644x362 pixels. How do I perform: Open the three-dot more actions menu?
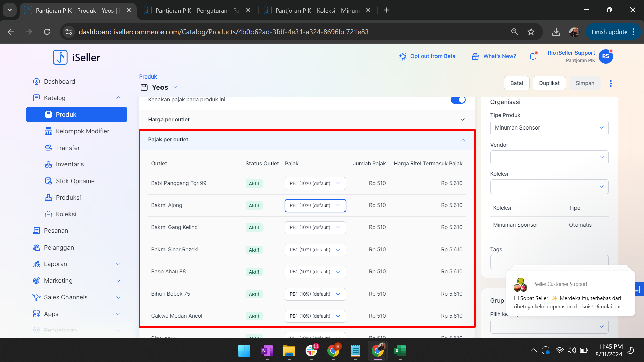pyautogui.click(x=611, y=83)
